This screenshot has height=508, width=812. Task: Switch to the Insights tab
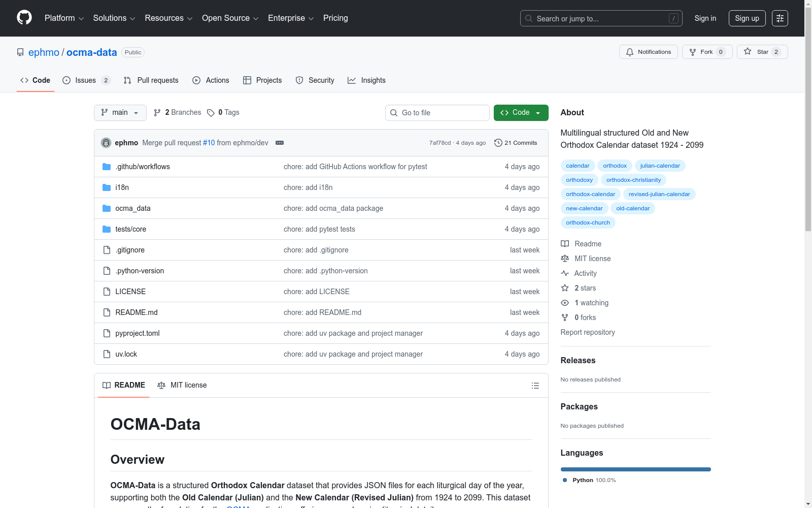[x=366, y=80]
